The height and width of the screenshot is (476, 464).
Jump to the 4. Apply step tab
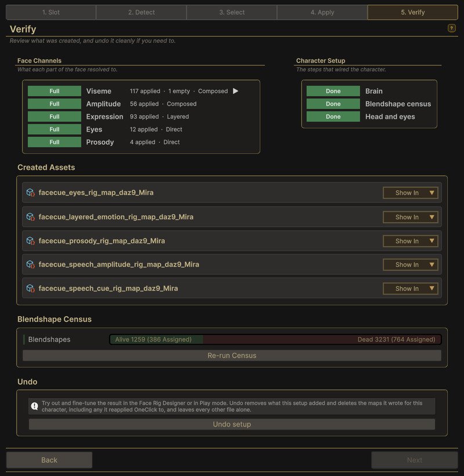[322, 12]
